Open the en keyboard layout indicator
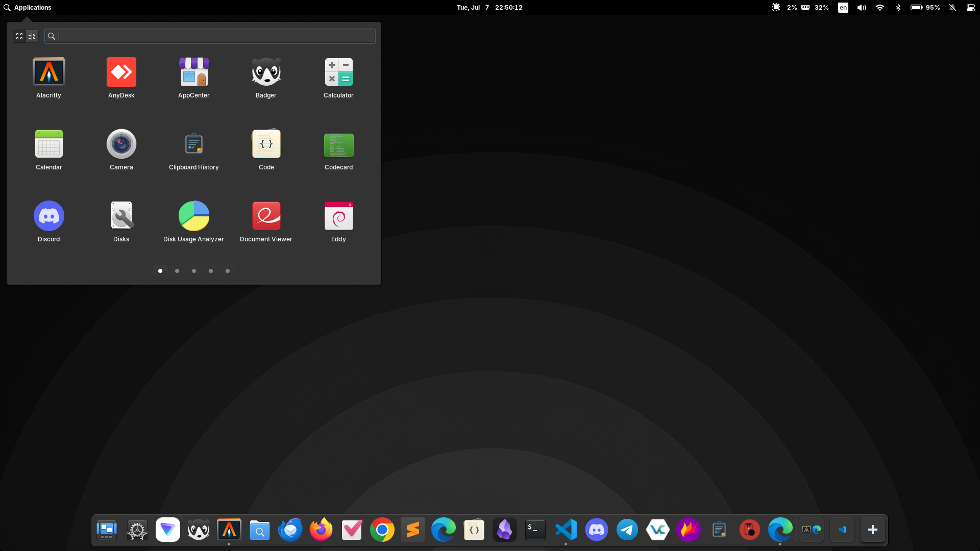Image resolution: width=980 pixels, height=551 pixels. pos(843,8)
